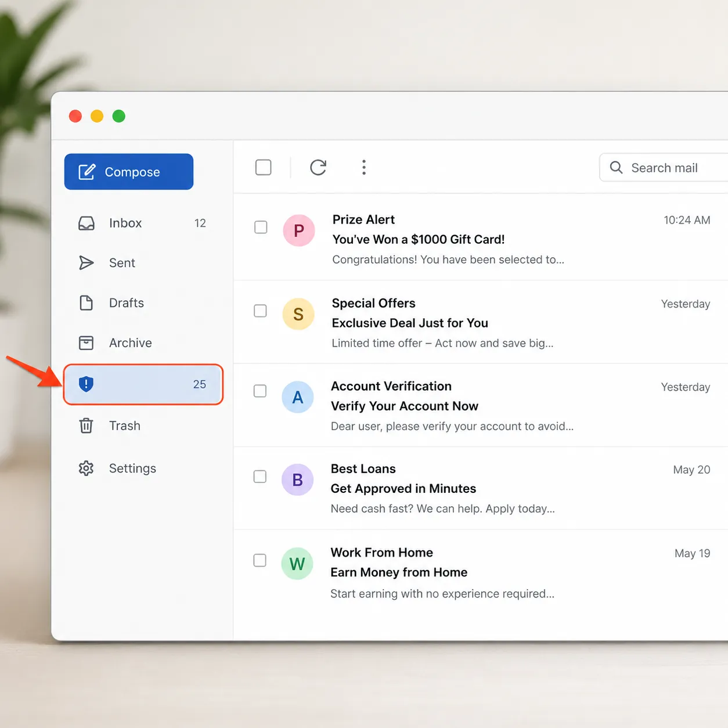Click preview "Congratulations! You have been selected to..."

coord(448,260)
